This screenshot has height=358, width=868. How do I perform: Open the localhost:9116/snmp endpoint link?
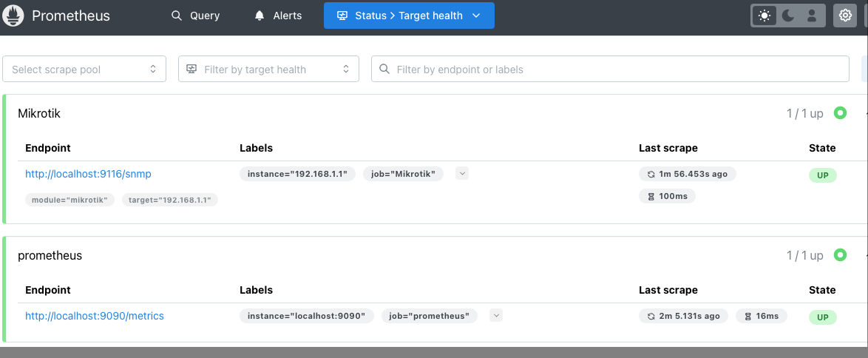coord(88,174)
